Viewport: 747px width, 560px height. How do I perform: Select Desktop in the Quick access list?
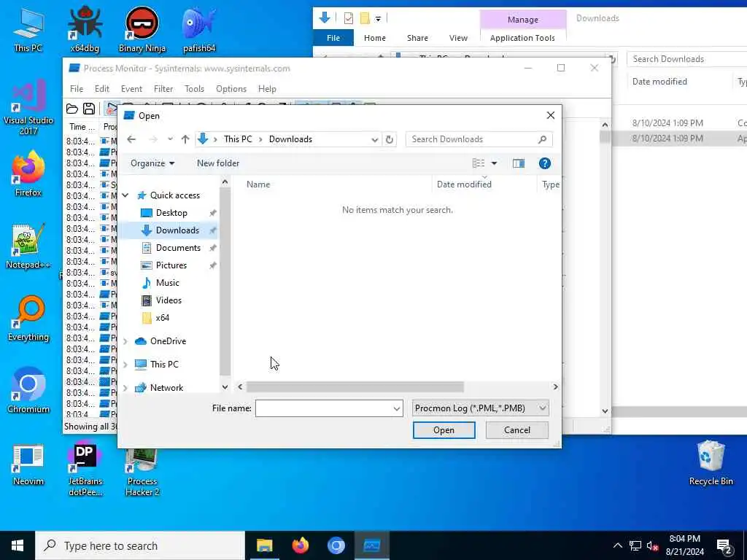point(171,213)
